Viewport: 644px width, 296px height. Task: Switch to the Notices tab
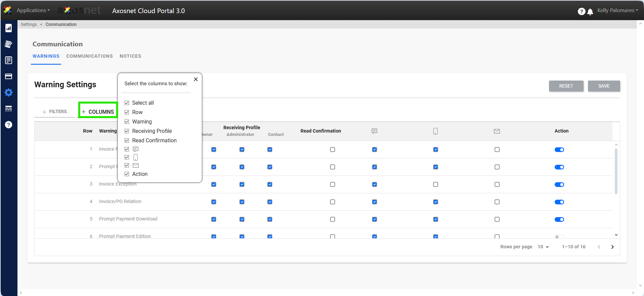tap(130, 56)
